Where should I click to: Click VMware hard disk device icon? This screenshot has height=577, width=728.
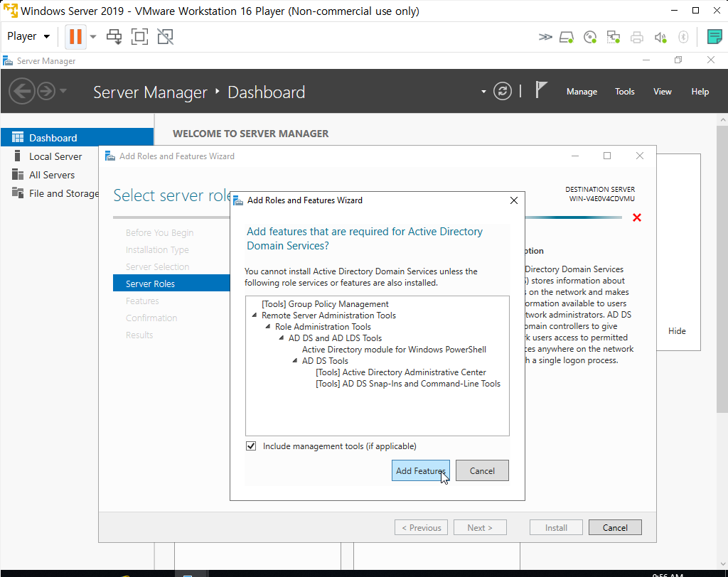567,37
